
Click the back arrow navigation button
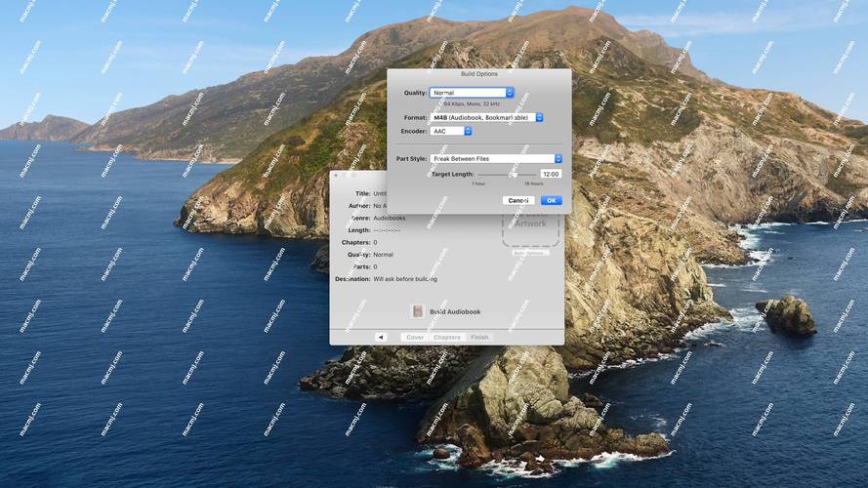[381, 337]
